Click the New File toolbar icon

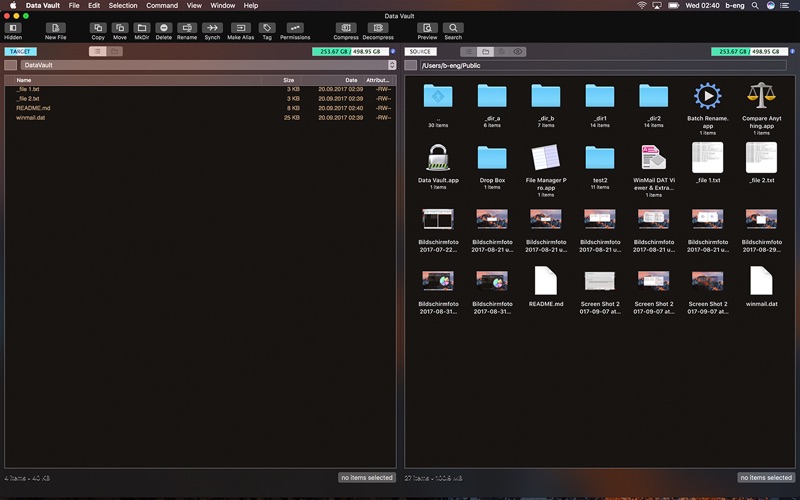click(56, 28)
